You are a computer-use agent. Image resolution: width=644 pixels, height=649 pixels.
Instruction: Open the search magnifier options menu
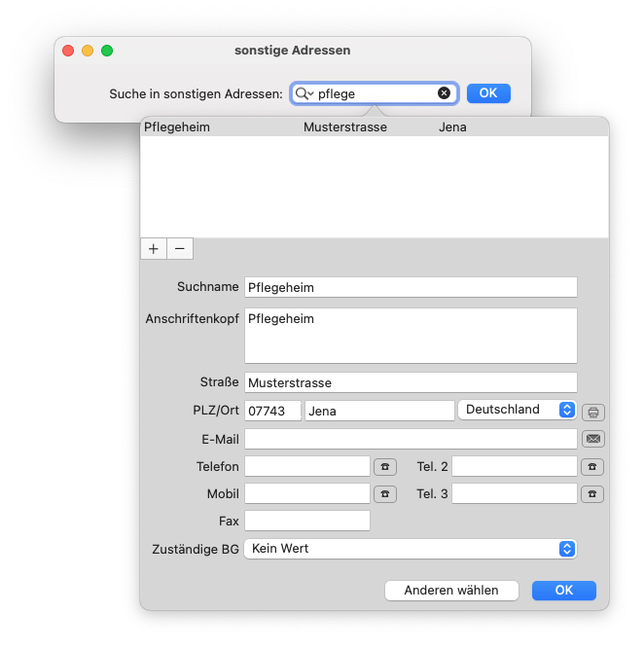[304, 93]
